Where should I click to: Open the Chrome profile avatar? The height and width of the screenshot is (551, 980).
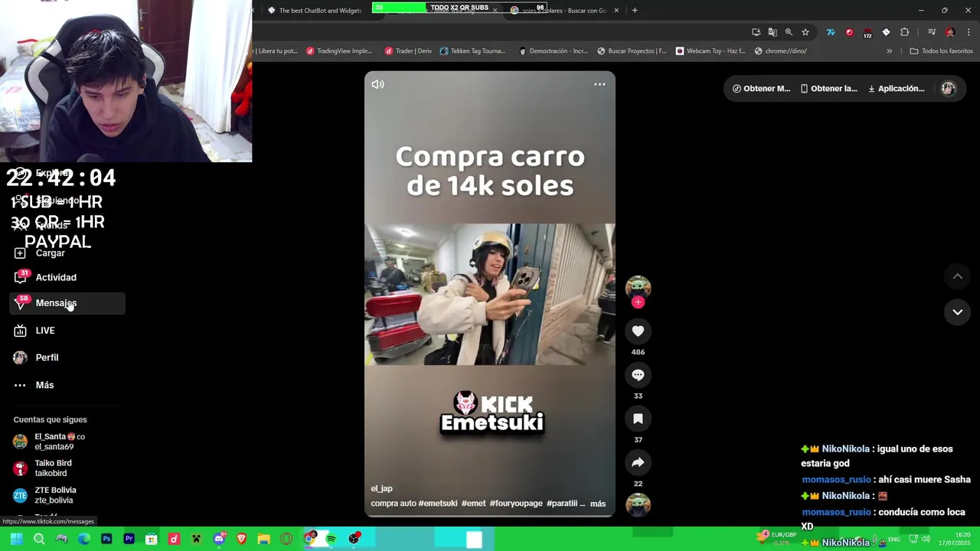click(x=950, y=32)
